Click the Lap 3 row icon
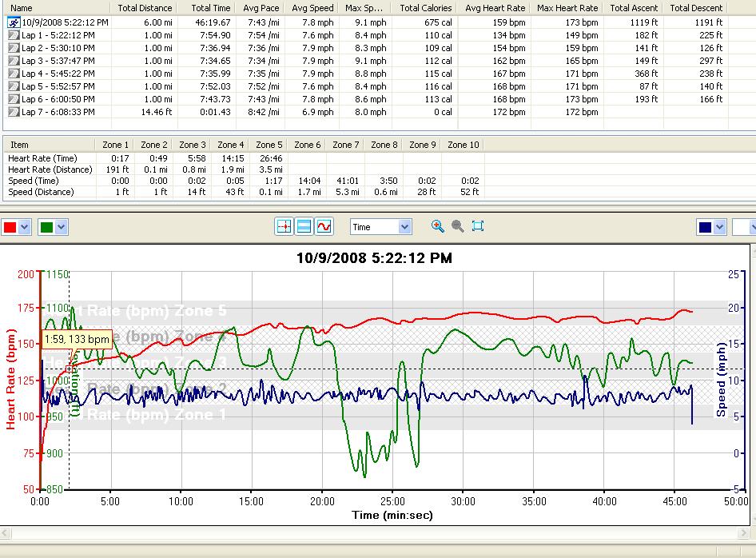This screenshot has width=756, height=558. [14, 61]
